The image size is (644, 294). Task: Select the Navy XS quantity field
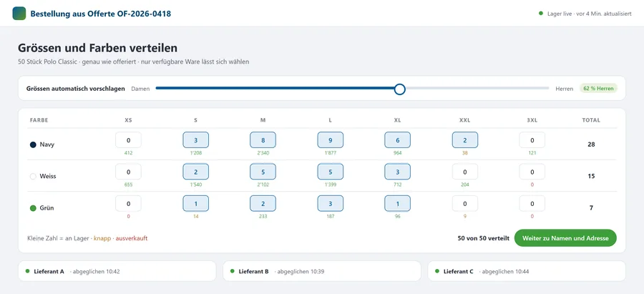pyautogui.click(x=128, y=140)
